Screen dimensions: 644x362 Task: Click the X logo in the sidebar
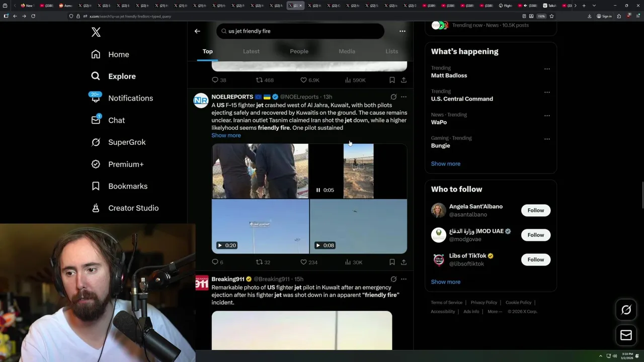coord(96,32)
